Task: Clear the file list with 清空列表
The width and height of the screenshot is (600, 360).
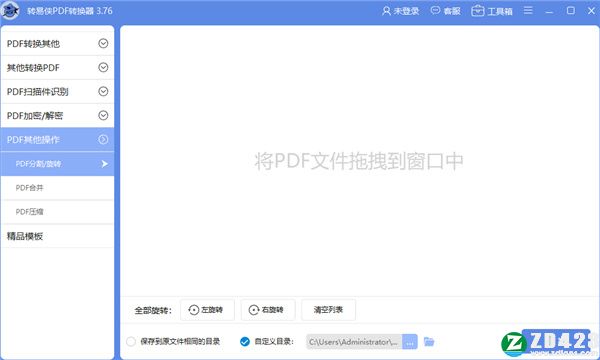Action: 328,310
